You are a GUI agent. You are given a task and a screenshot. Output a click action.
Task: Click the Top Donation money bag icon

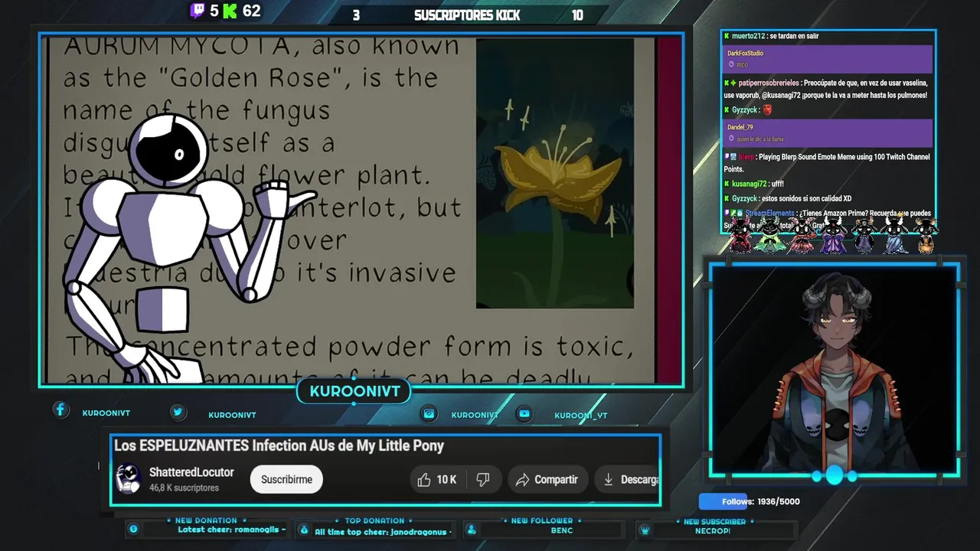304,530
